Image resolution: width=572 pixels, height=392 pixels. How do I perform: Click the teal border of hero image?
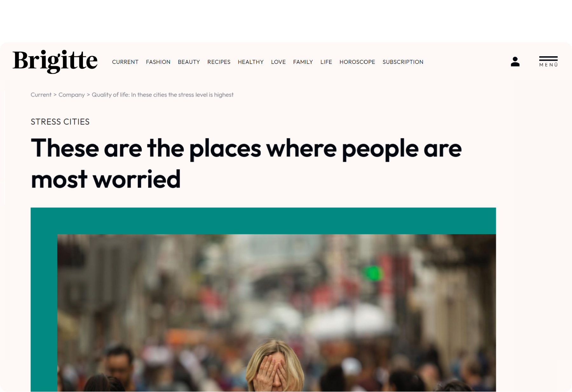tap(263, 221)
